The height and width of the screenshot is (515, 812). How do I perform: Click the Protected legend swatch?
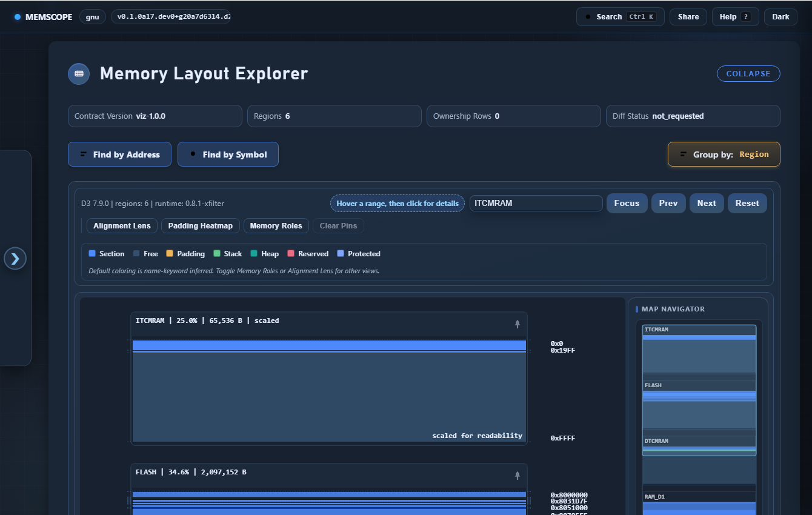click(x=341, y=254)
